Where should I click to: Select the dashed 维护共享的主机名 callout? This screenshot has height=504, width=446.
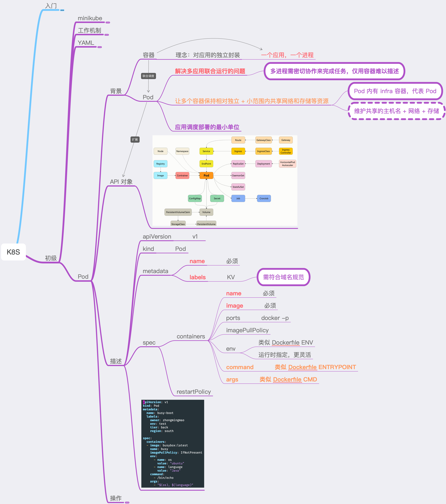tap(396, 111)
